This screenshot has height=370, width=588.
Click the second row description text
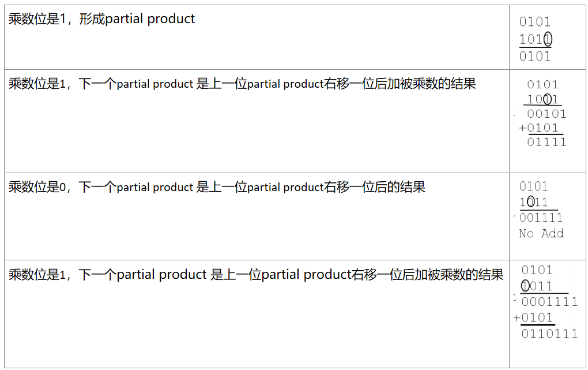[x=242, y=83]
